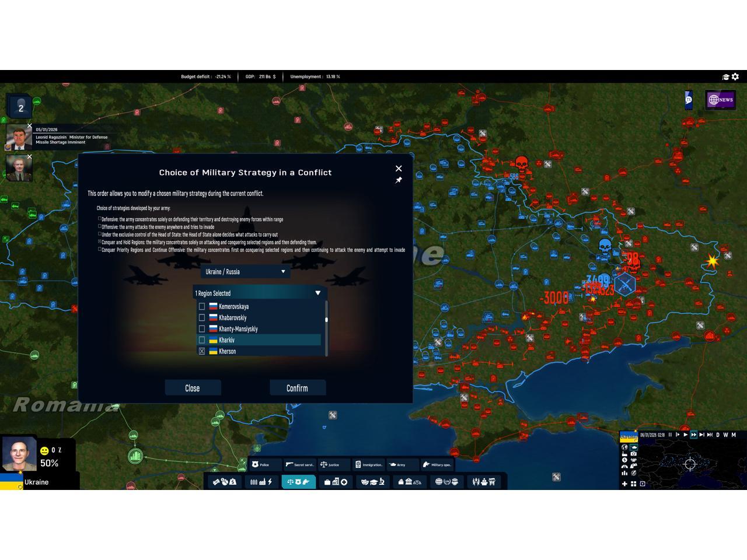Center the minimap with the crosshair
Viewport: 747px width, 560px height.
click(x=690, y=464)
